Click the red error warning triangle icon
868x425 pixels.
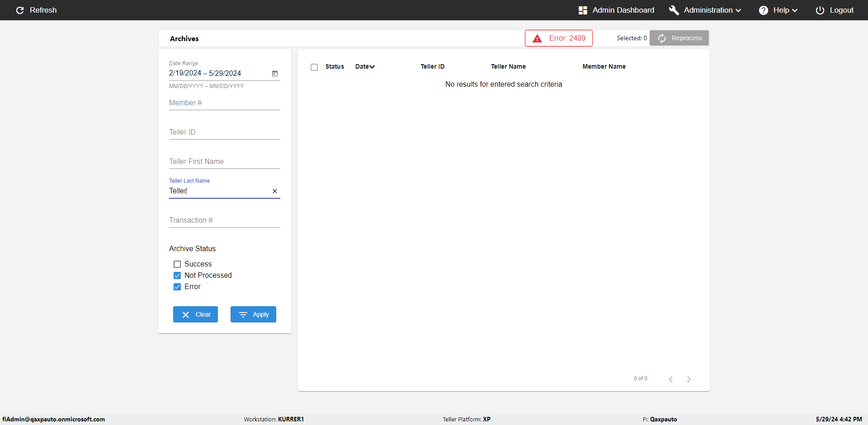point(537,38)
